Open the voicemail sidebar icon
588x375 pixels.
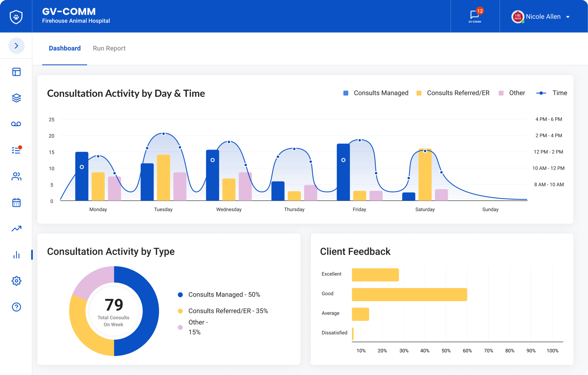click(16, 124)
